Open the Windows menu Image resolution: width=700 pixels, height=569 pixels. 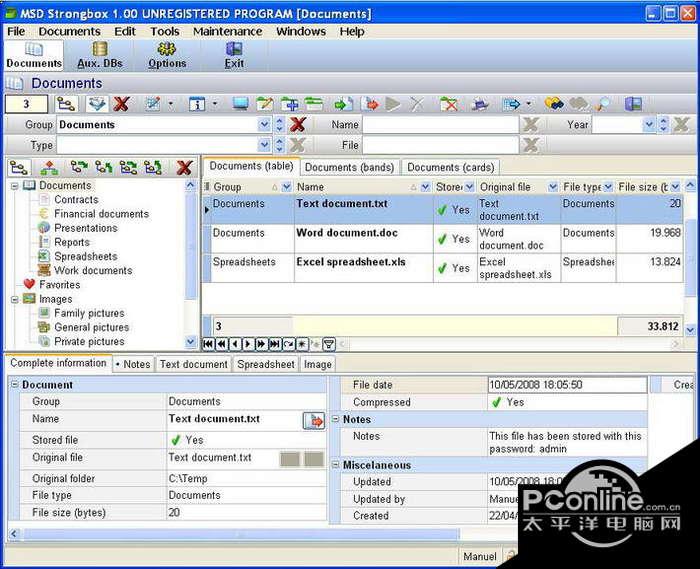coord(301,31)
